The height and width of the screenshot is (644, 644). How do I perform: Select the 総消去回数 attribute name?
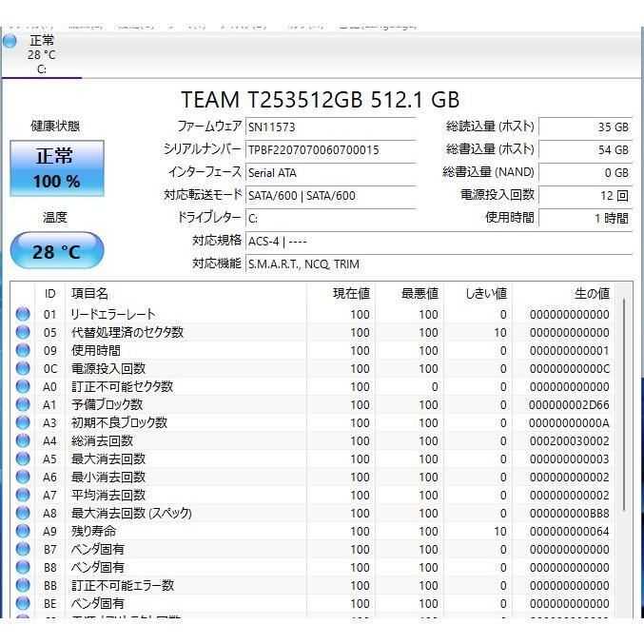coord(102,440)
